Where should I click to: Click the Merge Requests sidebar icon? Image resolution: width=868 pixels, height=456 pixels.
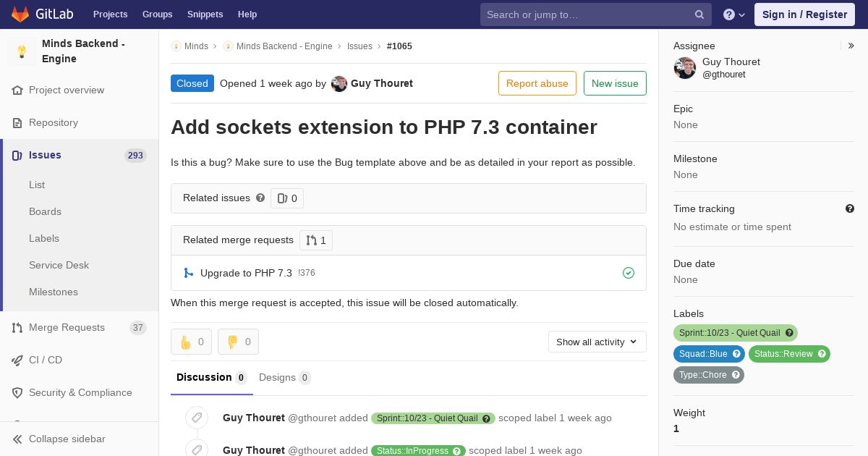click(x=17, y=328)
